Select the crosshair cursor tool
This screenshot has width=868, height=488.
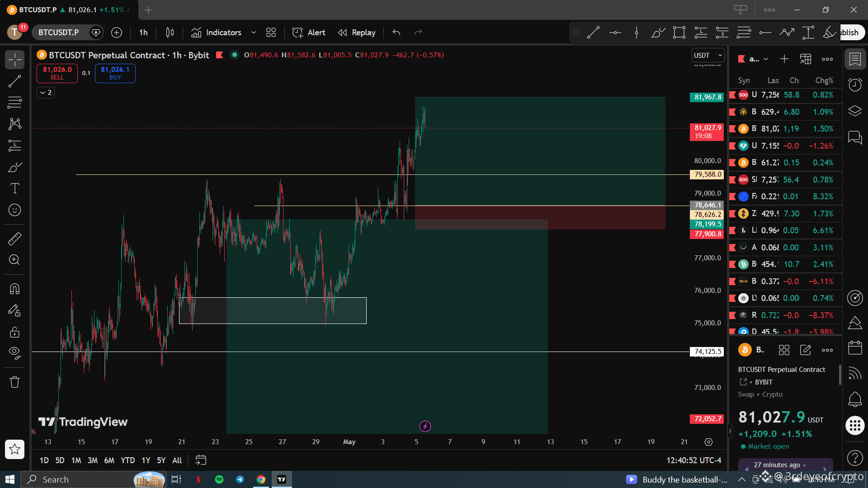tap(14, 60)
